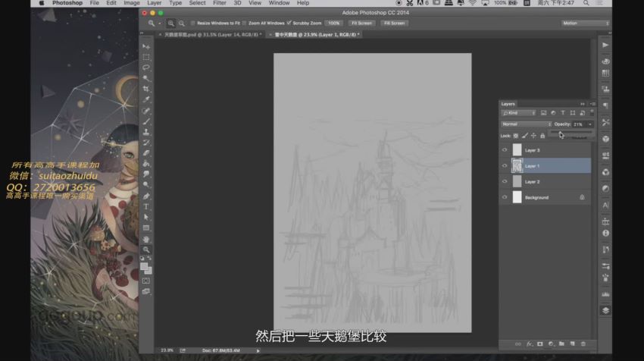Open the Zoom tool preset picker arrow
This screenshot has height=361, width=644.
[160, 24]
